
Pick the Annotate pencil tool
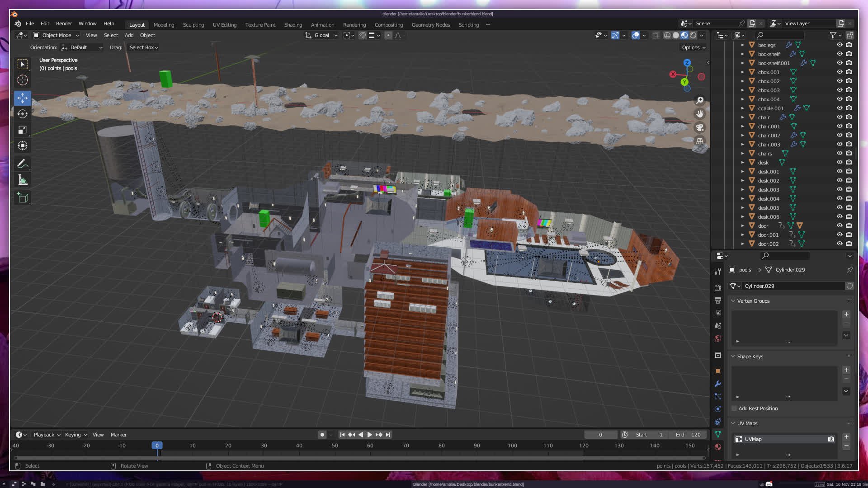coord(23,164)
